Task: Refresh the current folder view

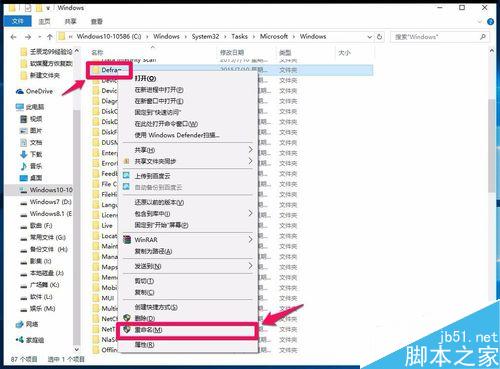Action: (379, 37)
